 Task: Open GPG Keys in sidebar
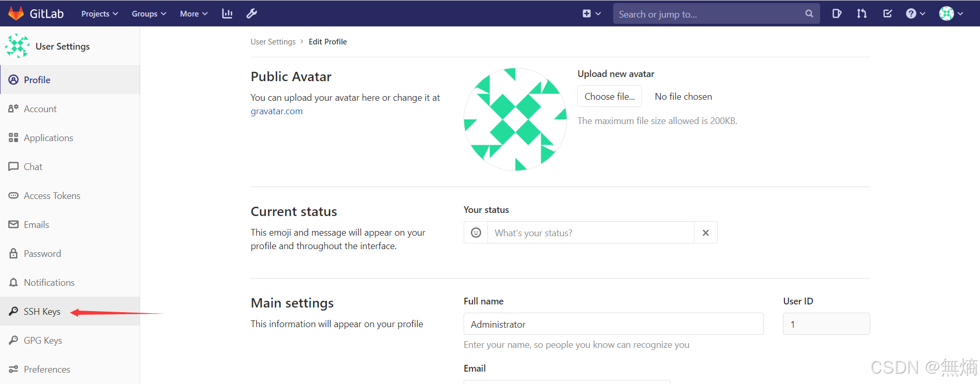(x=70, y=340)
